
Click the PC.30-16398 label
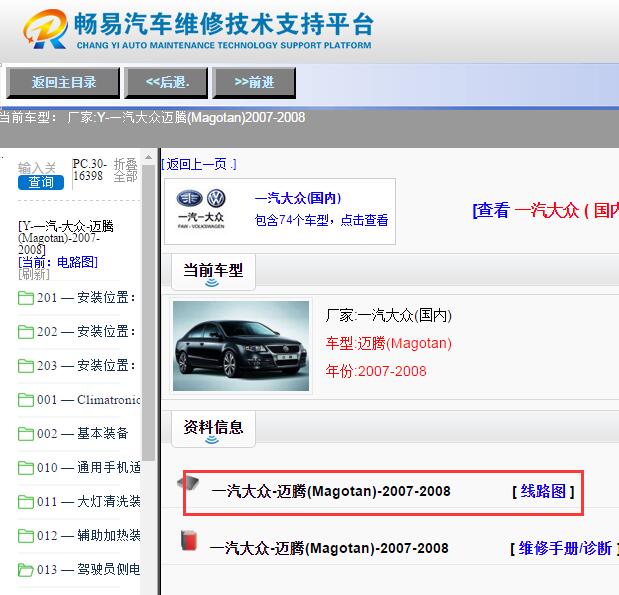[x=90, y=170]
